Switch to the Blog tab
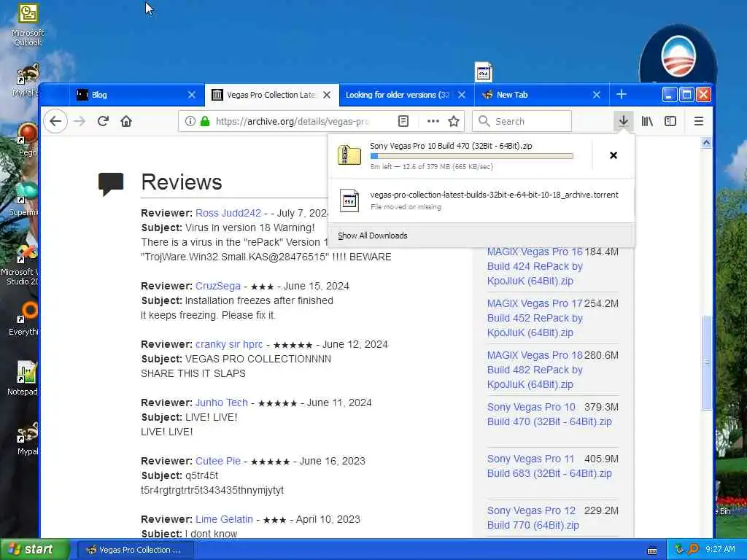 click(x=137, y=95)
